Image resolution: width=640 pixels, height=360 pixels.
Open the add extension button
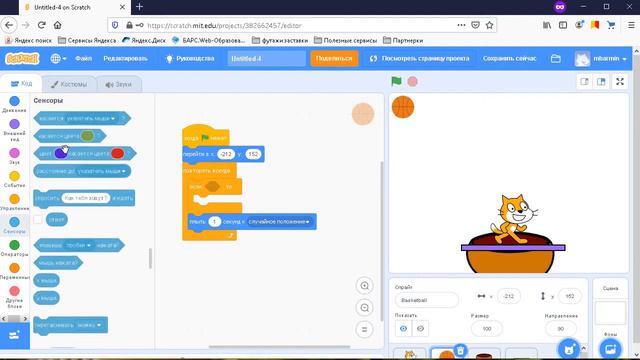tap(15, 336)
